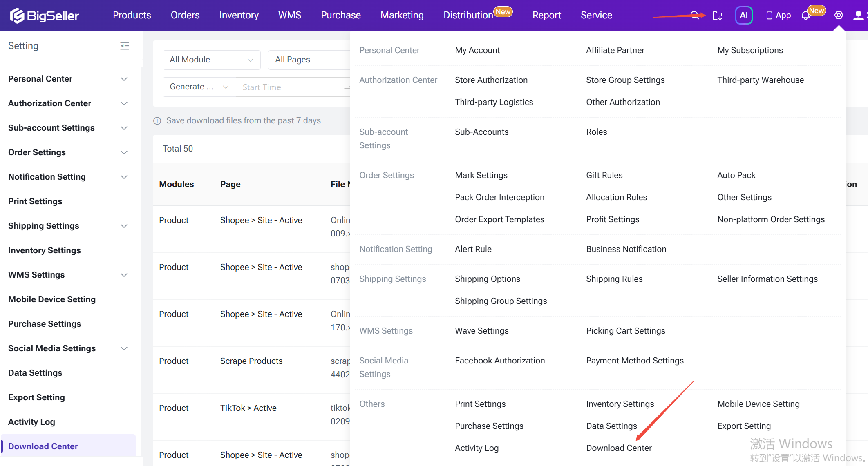Collapse the Setting sidebar with the menu icon
Screen dimensions: 868x466
point(125,46)
